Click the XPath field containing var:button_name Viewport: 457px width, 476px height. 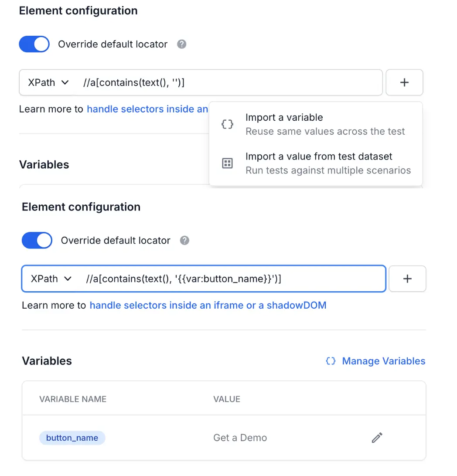(231, 279)
